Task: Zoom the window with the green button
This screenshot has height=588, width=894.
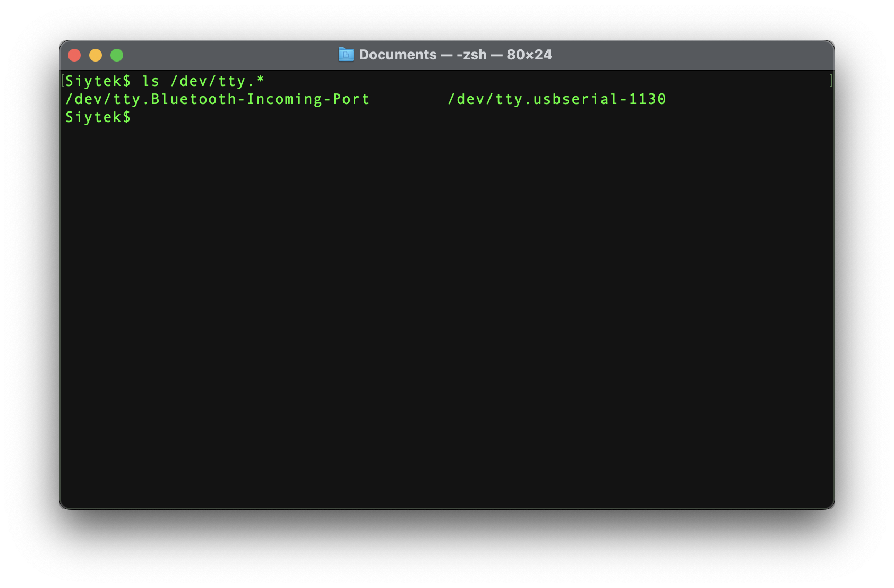Action: pyautogui.click(x=117, y=55)
